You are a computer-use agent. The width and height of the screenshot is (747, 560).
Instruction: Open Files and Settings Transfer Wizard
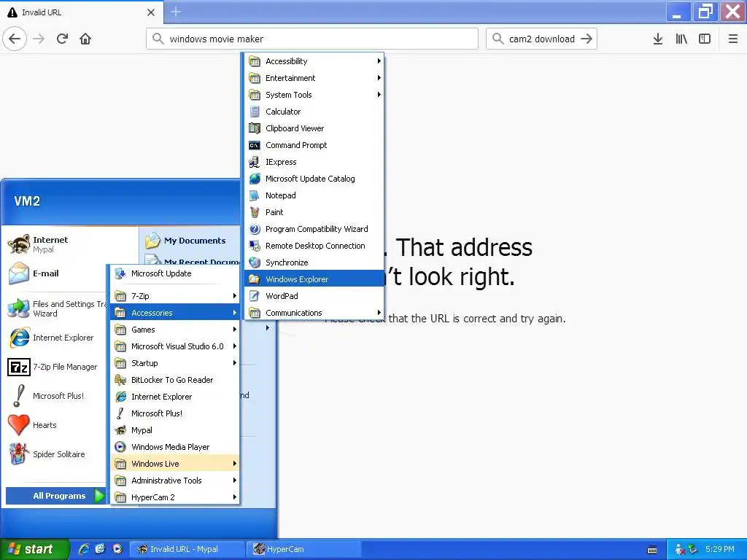56,308
